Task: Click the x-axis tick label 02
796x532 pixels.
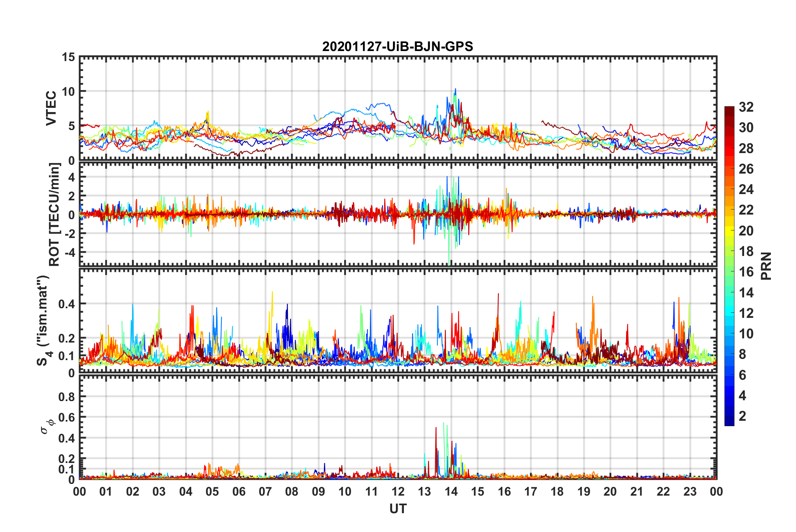Action: (x=133, y=491)
